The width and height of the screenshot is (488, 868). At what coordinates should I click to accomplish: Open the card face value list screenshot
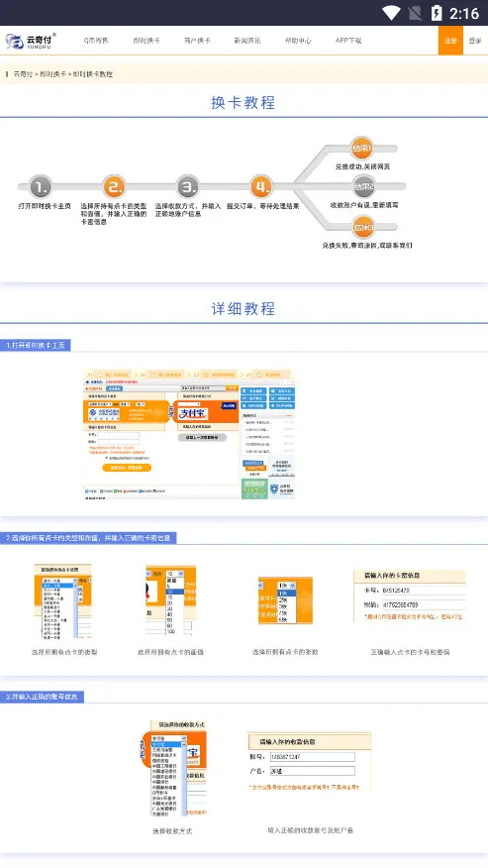pyautogui.click(x=170, y=600)
